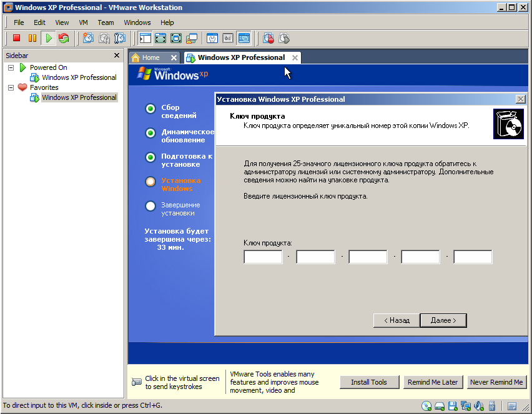The image size is (532, 414).
Task: Click the CD-ROM device status icon
Action: coord(426,406)
